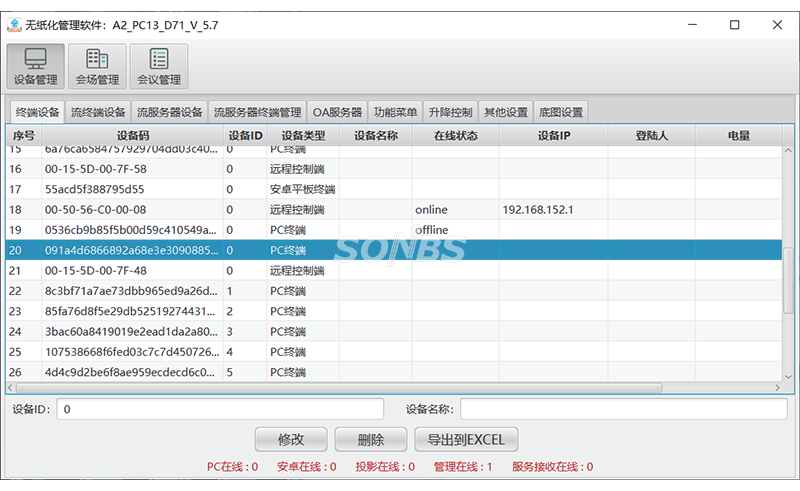
Task: Open the 会议管理 toolbar icon
Action: coord(158,66)
